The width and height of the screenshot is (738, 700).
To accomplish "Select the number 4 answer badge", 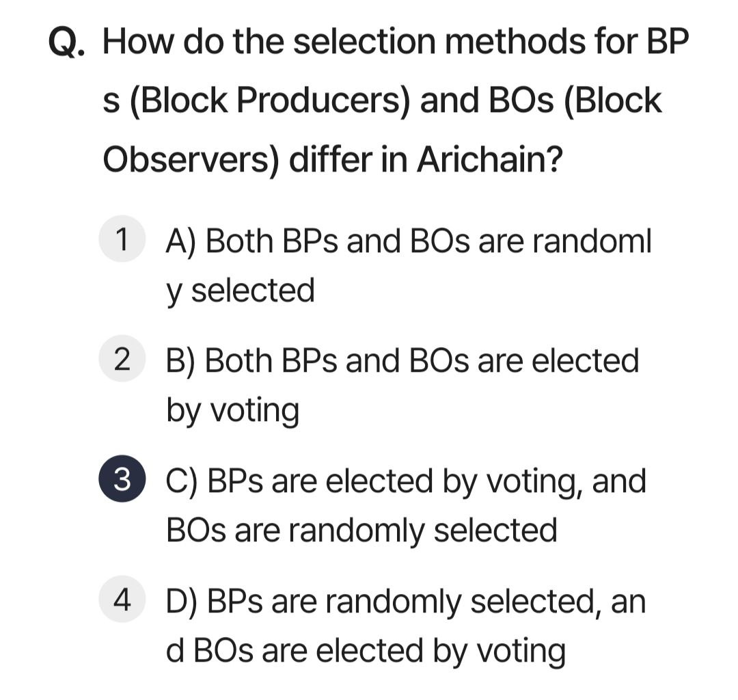I will coord(122,600).
